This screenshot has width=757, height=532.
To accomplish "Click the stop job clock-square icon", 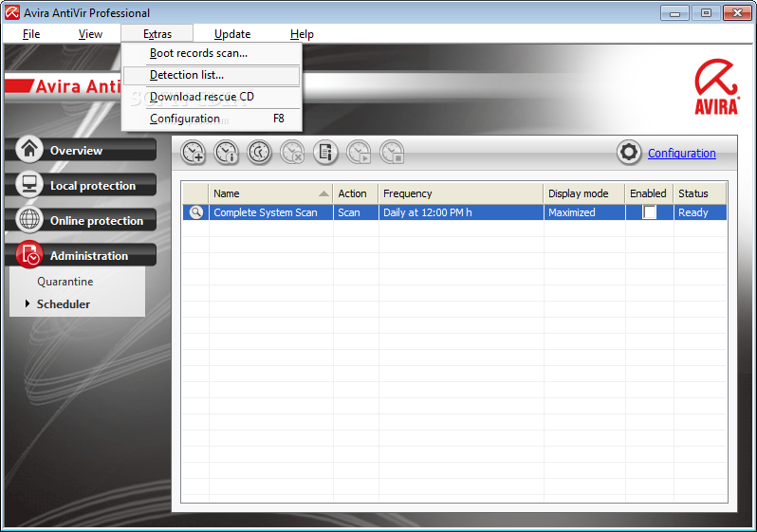I will 392,153.
